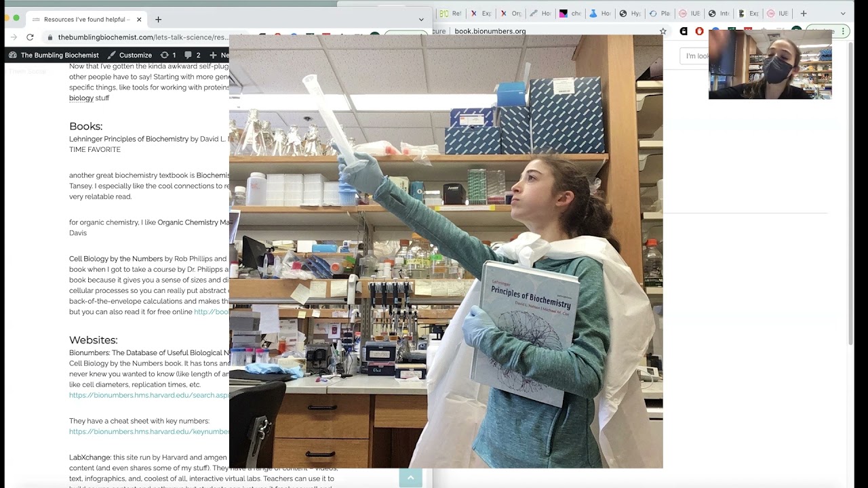Switch to the flask icon 'Hor' tab
868x488 pixels.
[600, 14]
